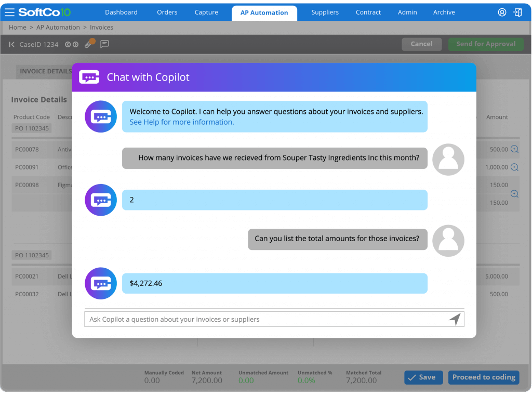The image size is (532, 394).
Task: Click the Matched Total 7,200.00 value
Action: 362,381
